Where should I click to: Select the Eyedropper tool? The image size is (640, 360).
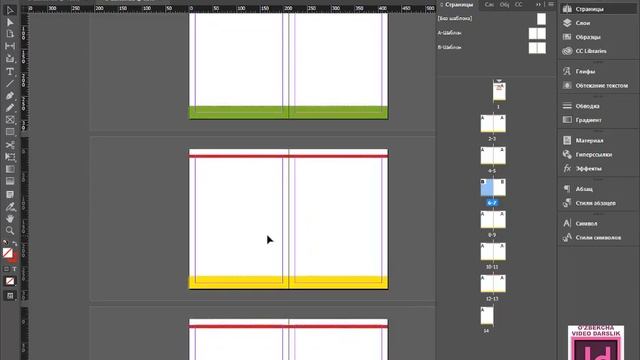pos(10,207)
